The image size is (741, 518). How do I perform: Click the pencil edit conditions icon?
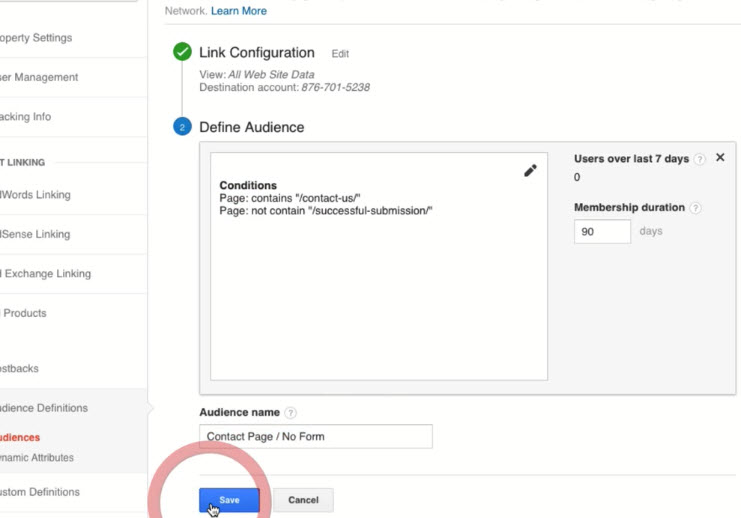click(530, 171)
